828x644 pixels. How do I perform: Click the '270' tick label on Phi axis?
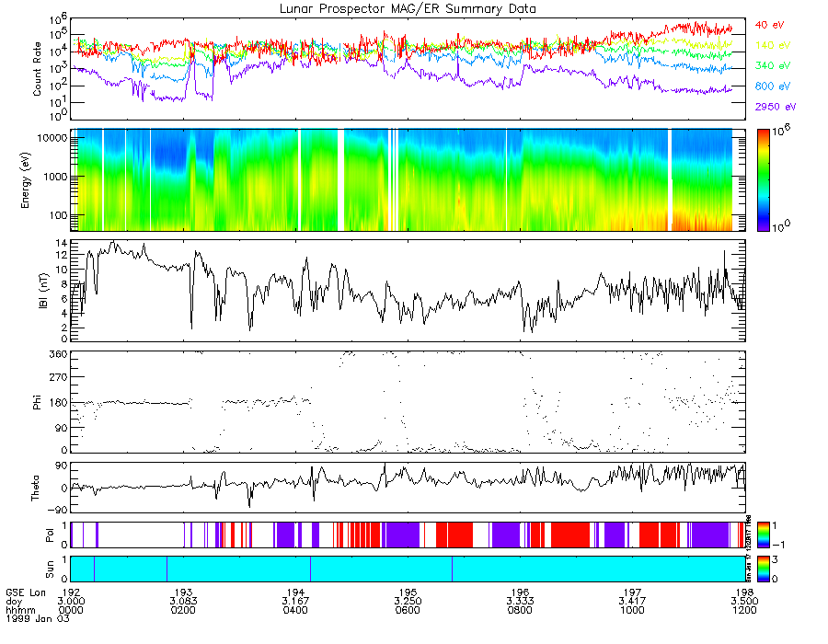(x=59, y=377)
